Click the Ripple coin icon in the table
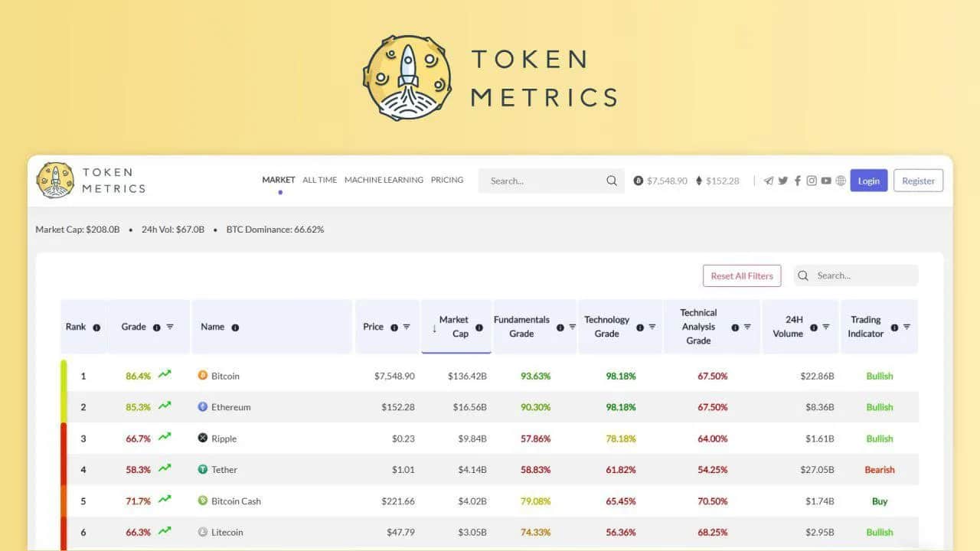This screenshot has height=551, width=980. pyautogui.click(x=203, y=439)
